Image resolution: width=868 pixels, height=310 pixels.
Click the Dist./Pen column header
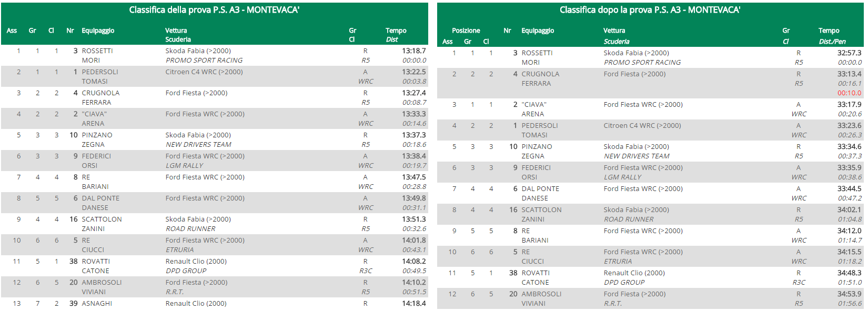pos(832,42)
